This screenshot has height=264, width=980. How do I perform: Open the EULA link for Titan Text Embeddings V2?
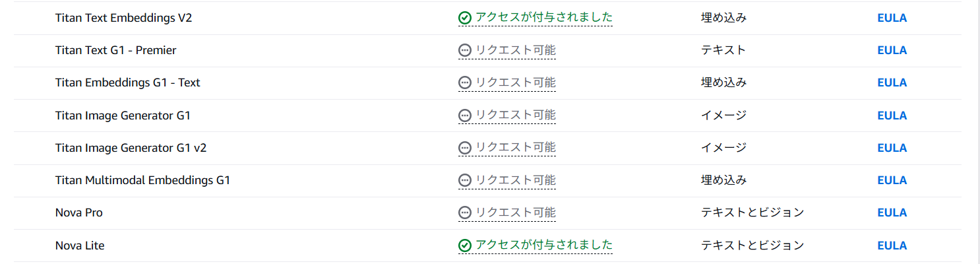pyautogui.click(x=892, y=18)
